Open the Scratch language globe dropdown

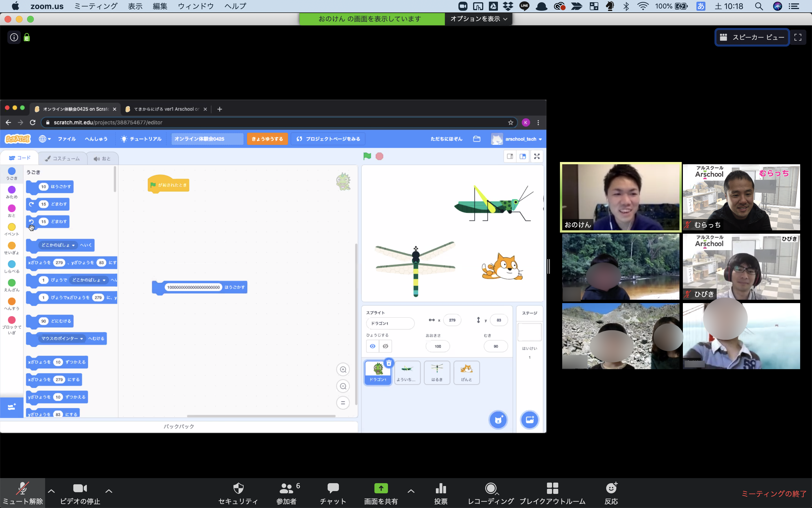coord(45,139)
